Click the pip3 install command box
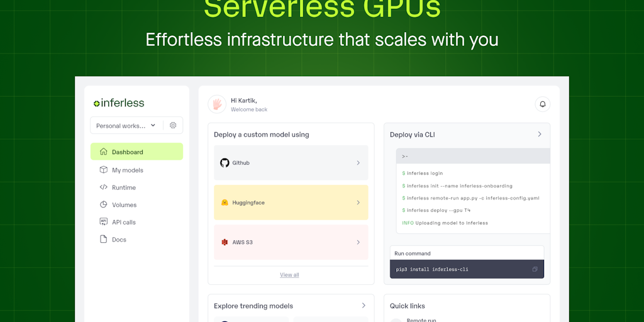 (x=459, y=269)
